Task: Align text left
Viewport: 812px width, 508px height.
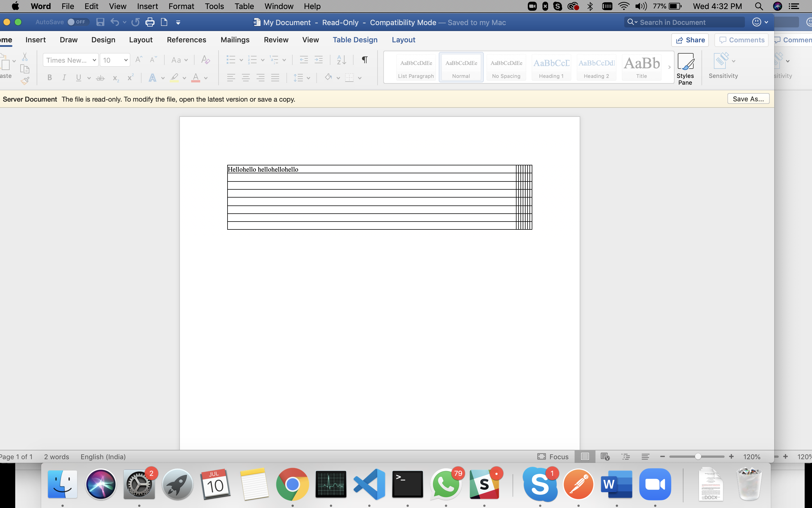Action: [231, 78]
